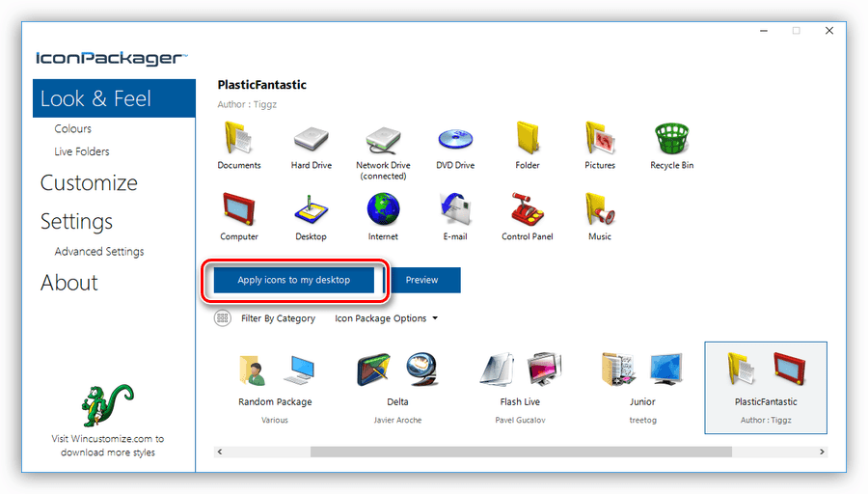This screenshot has width=868, height=494.
Task: Click the yellow Folder icon
Action: click(x=528, y=137)
